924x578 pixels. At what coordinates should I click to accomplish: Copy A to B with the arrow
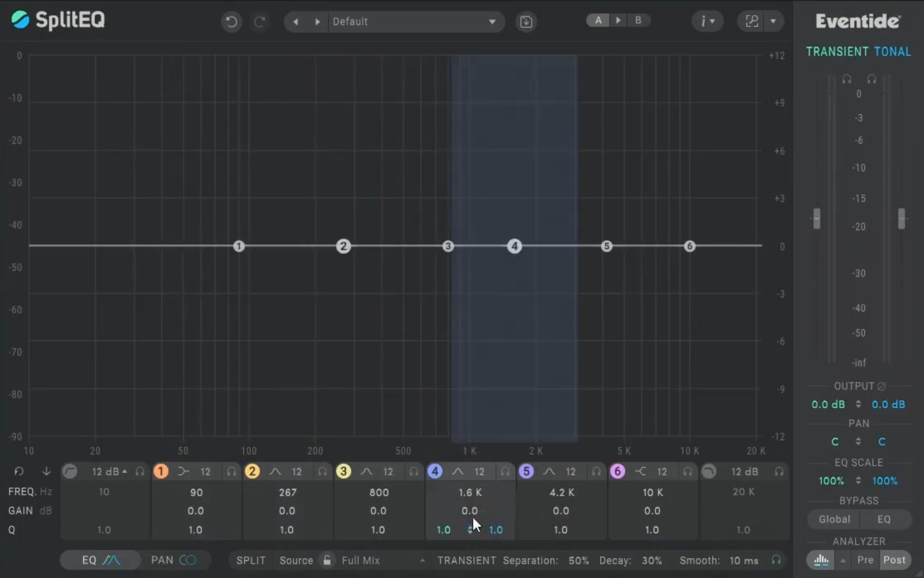coord(618,20)
